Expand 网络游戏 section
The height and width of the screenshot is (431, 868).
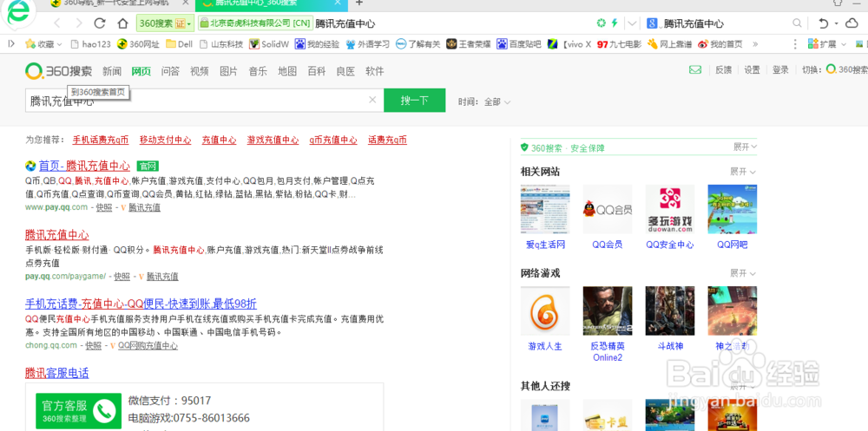[742, 273]
